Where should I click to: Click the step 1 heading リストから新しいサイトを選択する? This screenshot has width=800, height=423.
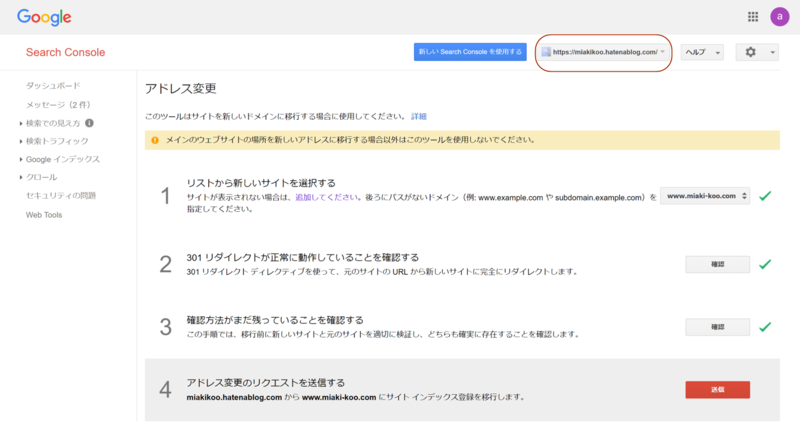[x=261, y=183]
